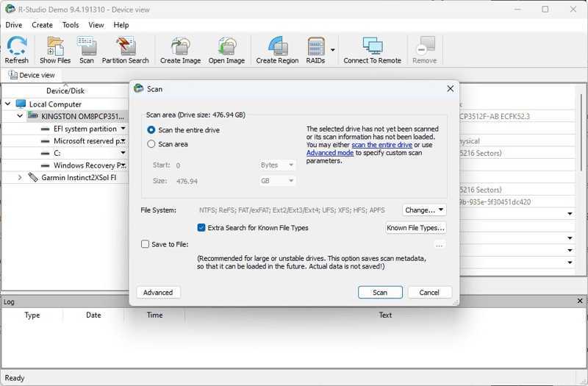Enable the Save to File checkbox

point(145,244)
